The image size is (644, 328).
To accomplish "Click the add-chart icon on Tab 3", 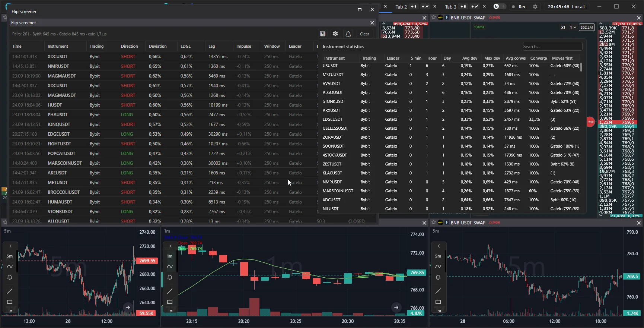I will (x=475, y=7).
